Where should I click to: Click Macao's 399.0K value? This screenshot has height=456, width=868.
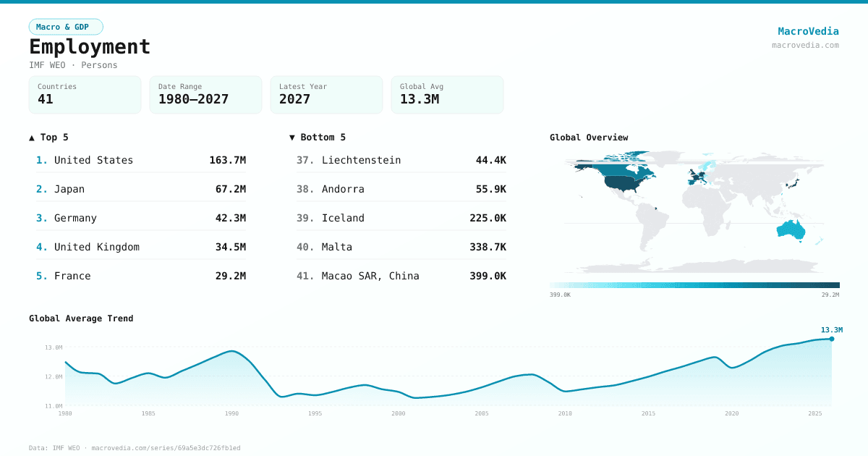(x=488, y=276)
